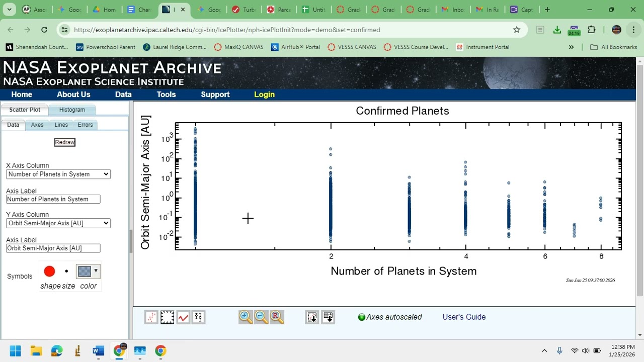Screen dimensions: 644x362
Task: Open taskbar clock and date
Action: click(622, 350)
